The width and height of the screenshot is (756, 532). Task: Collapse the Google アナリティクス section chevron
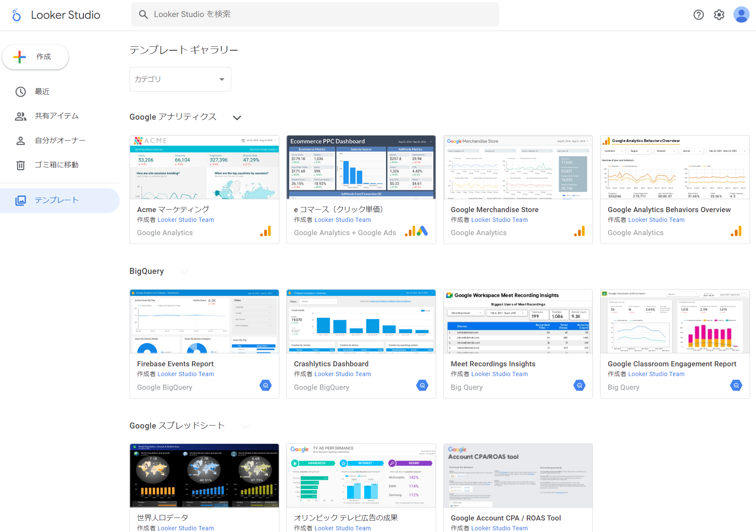(237, 118)
